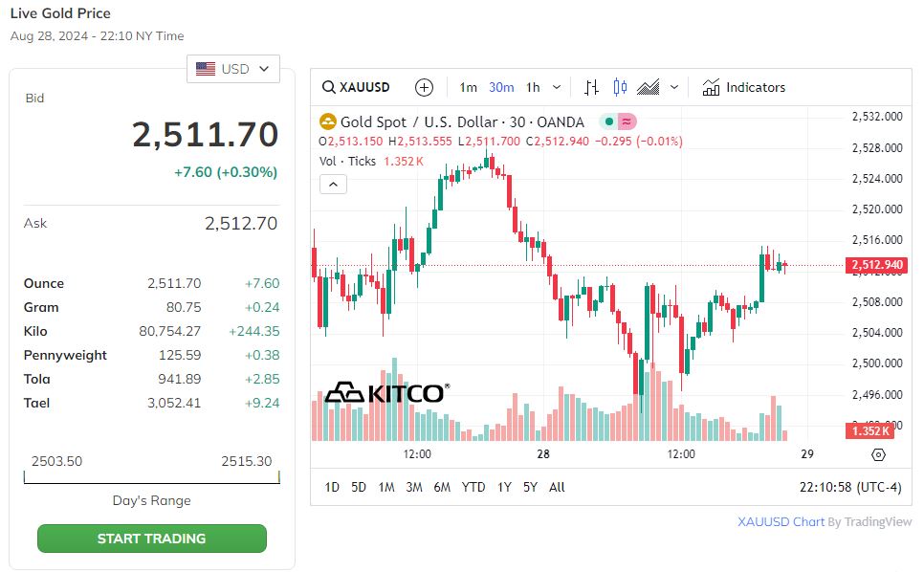Select the bars chart style icon
This screenshot has width=924, height=572.
(x=591, y=88)
